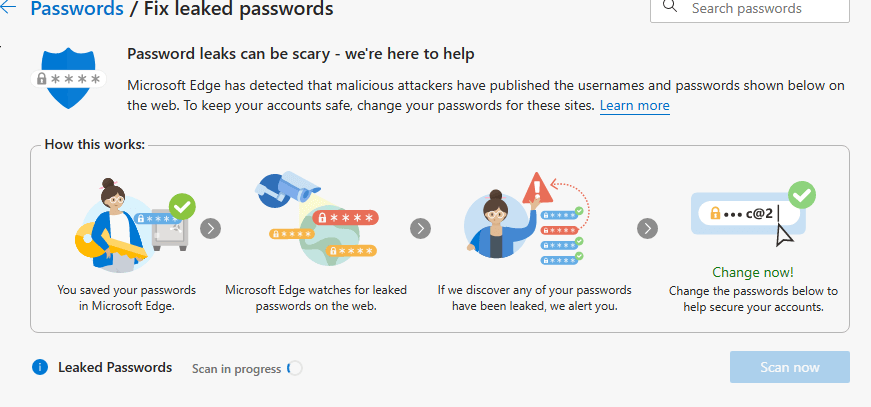Click the green checkmark on safe illustration

coord(182,207)
